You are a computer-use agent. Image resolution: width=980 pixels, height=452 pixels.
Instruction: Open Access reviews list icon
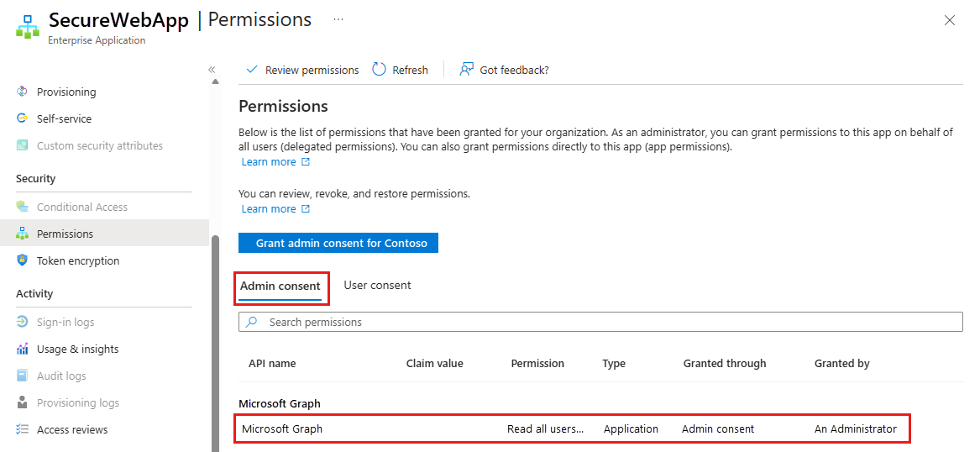point(23,429)
